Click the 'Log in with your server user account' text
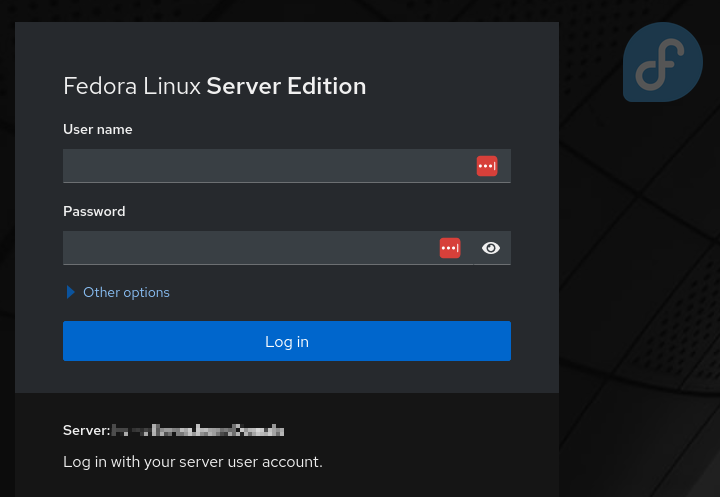This screenshot has height=497, width=720. 192,462
